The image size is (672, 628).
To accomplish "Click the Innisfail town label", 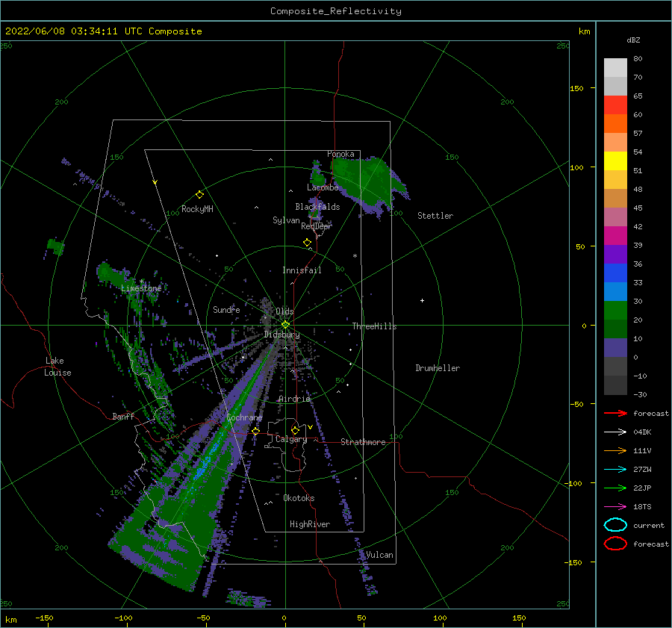I will pyautogui.click(x=302, y=270).
